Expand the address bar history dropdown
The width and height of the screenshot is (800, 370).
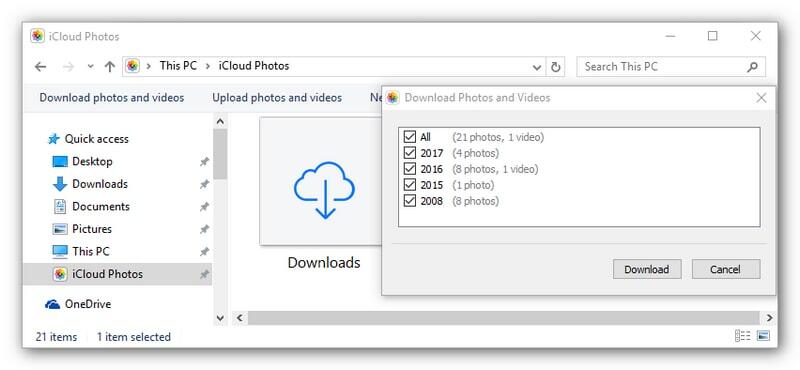[x=537, y=67]
